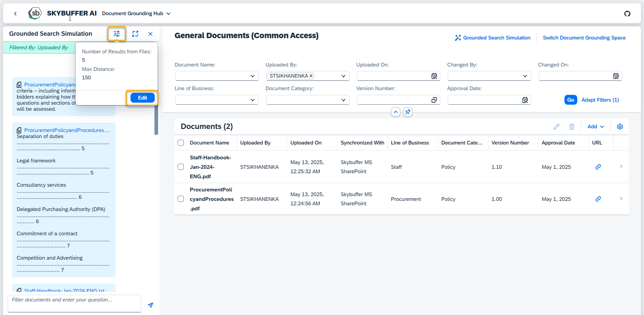Expand the Document Category dropdown
Screen dimensions: 644x315
343,100
